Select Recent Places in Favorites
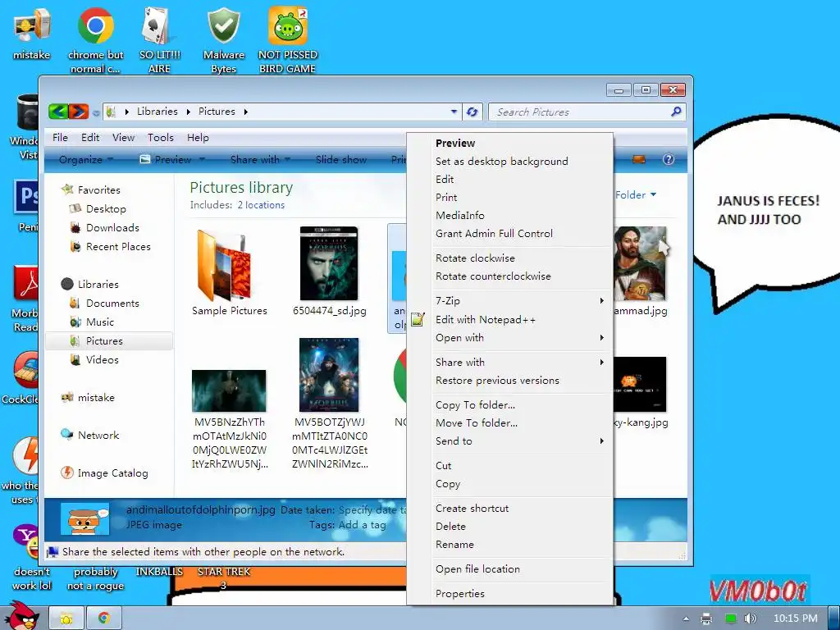The width and height of the screenshot is (840, 630). (118, 246)
